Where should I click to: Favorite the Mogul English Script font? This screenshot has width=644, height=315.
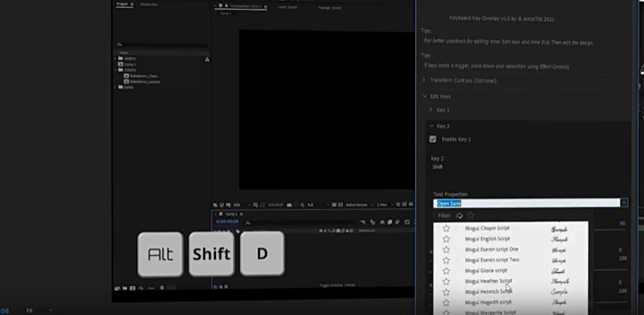tap(446, 239)
